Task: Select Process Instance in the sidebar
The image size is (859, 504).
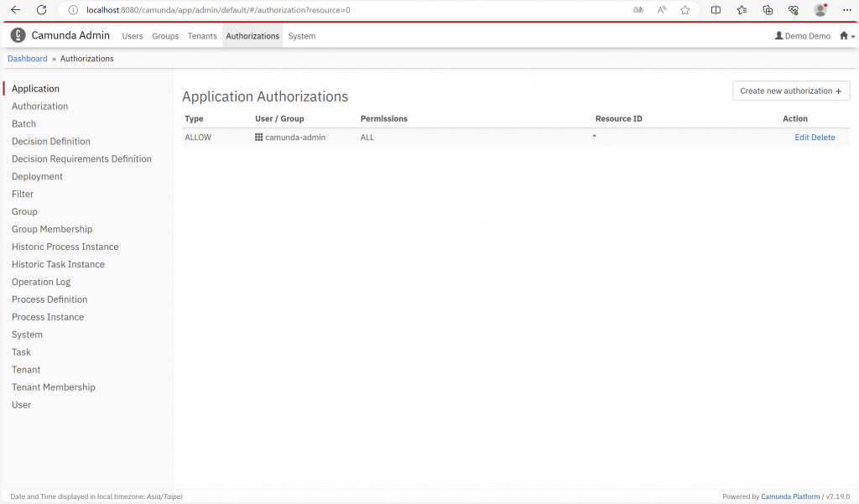Action: pos(48,317)
